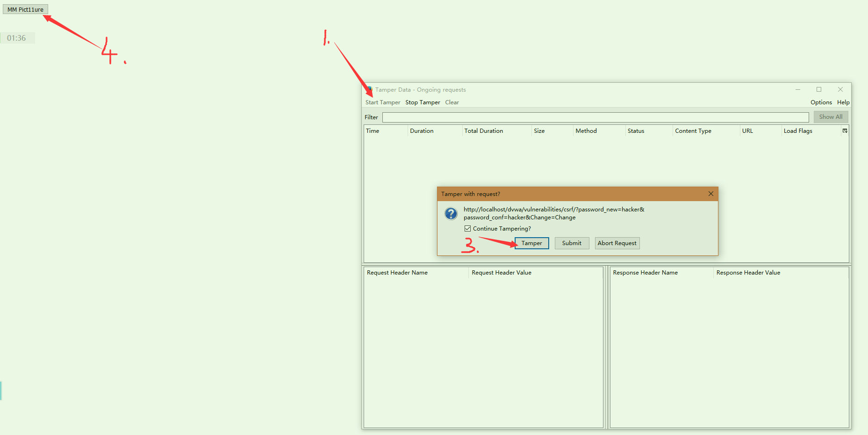The height and width of the screenshot is (435, 868).
Task: Click the MM Pict11ure button
Action: 25,9
